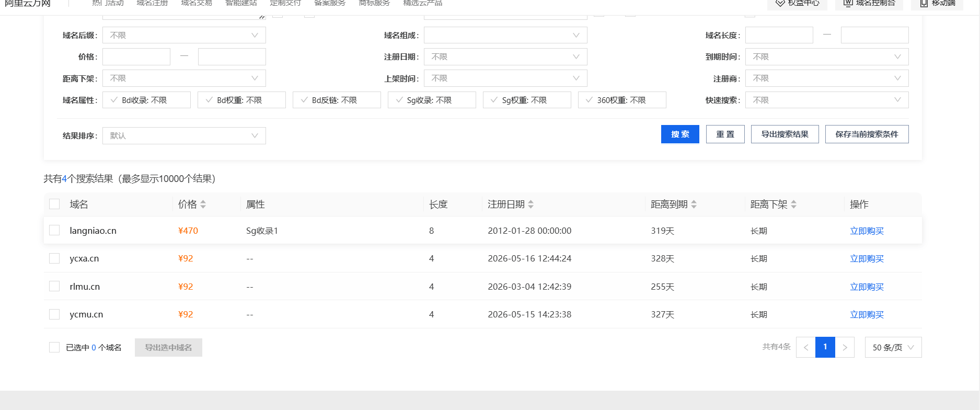Click 保存当前搜索条件 button

coord(867,134)
